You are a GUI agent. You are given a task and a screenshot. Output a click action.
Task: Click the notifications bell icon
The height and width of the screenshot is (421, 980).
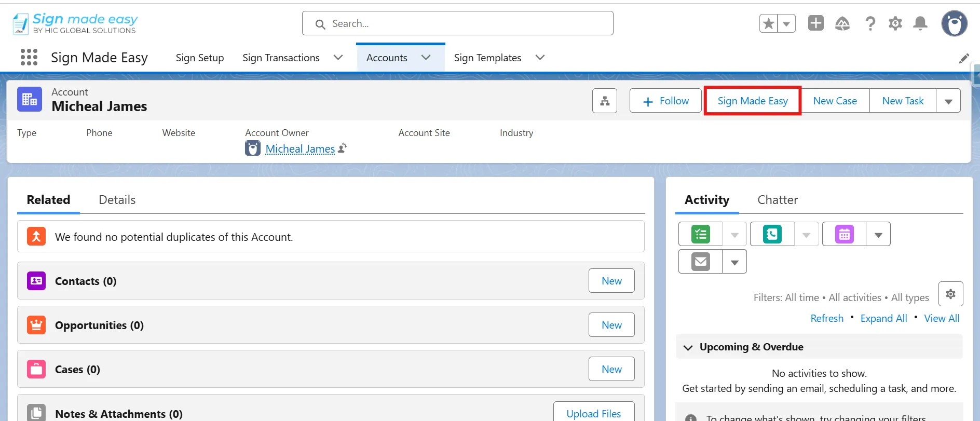point(920,23)
